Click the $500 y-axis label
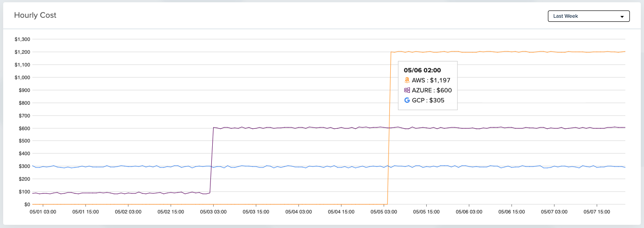This screenshot has width=644, height=228. point(24,141)
